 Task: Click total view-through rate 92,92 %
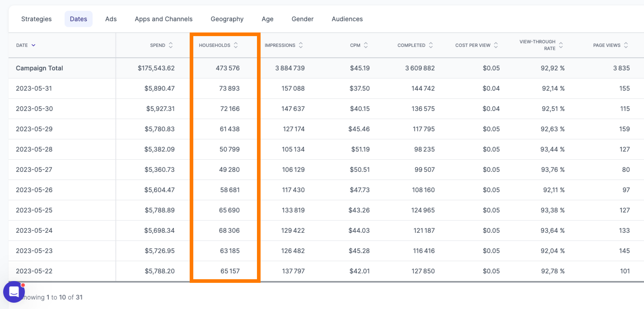click(553, 68)
